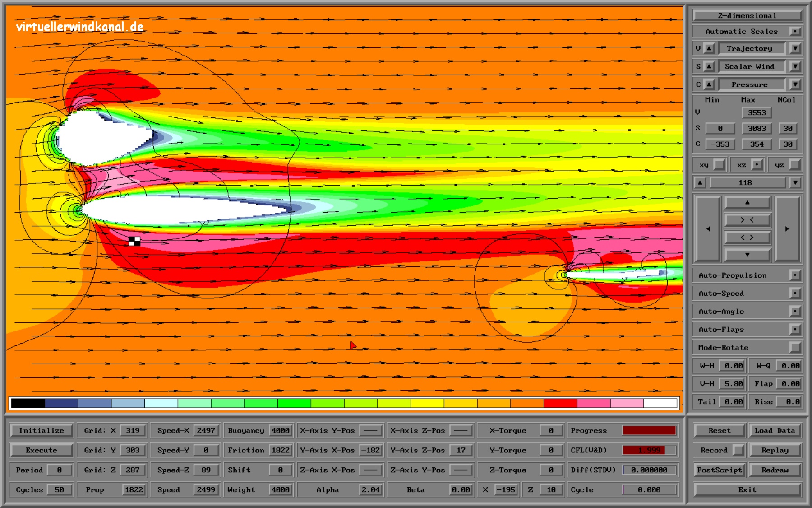
Task: Pan the view left with the tall left arrow
Action: pos(708,229)
